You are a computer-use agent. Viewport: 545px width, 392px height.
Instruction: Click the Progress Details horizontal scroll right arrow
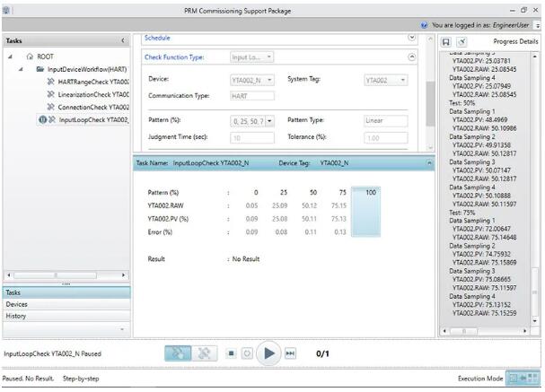pos(525,331)
